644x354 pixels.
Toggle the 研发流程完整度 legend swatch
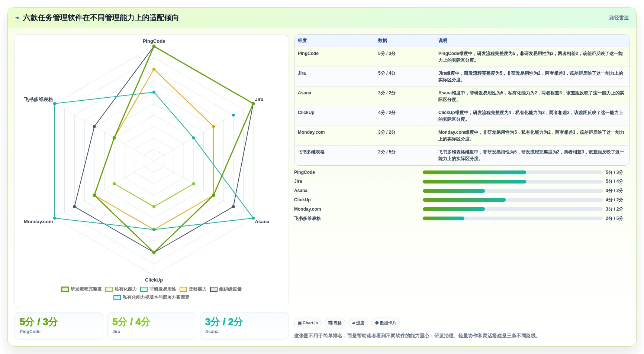point(65,289)
